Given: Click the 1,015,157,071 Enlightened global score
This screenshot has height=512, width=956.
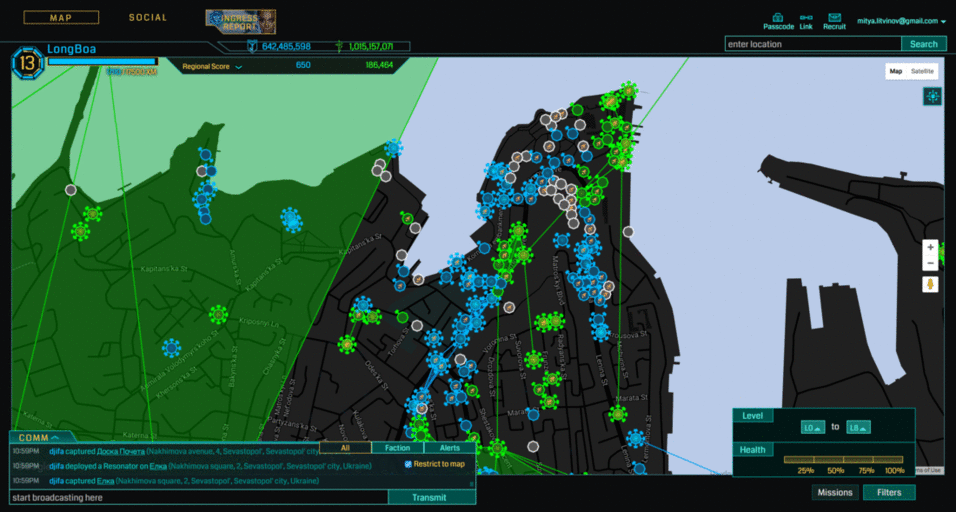Looking at the screenshot, I should [x=371, y=46].
